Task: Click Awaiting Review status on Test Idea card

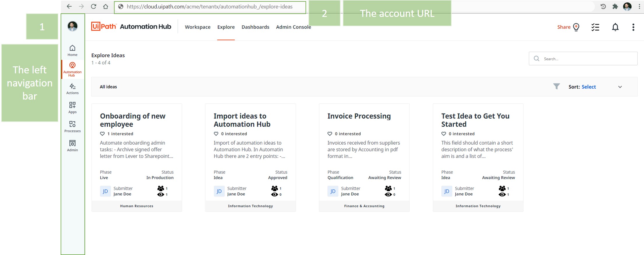Action: pyautogui.click(x=498, y=178)
